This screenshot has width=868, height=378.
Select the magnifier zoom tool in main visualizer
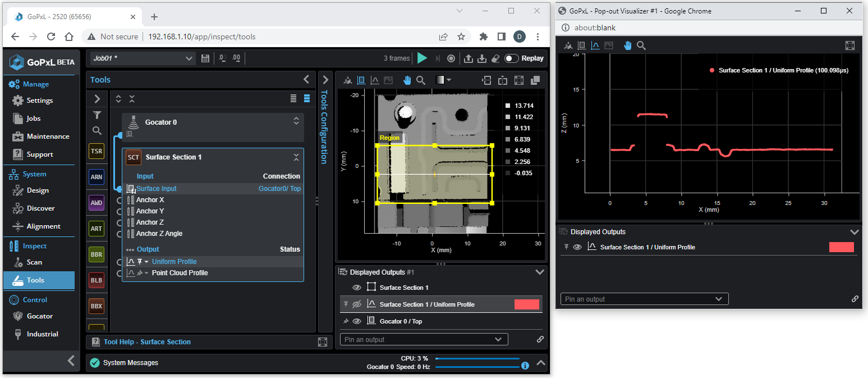[x=420, y=80]
